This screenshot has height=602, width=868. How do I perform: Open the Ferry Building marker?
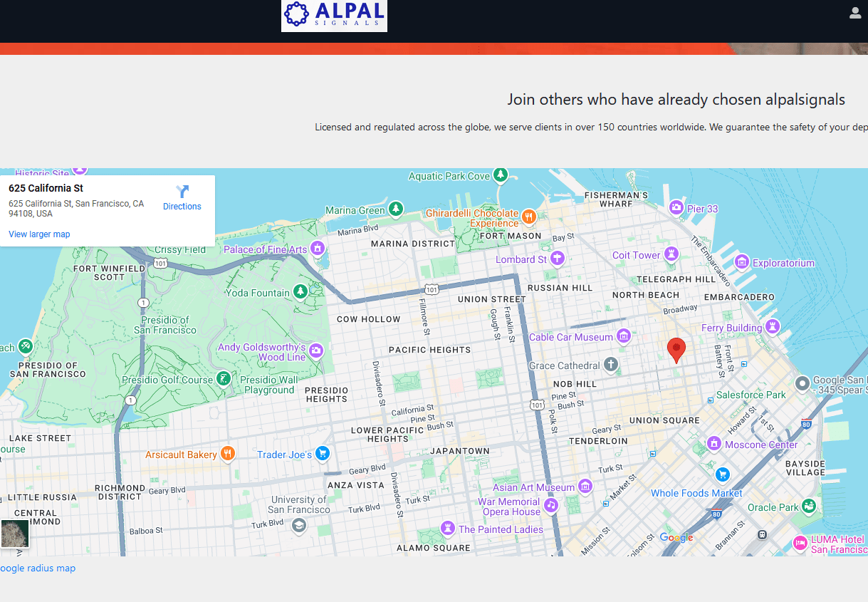click(772, 327)
